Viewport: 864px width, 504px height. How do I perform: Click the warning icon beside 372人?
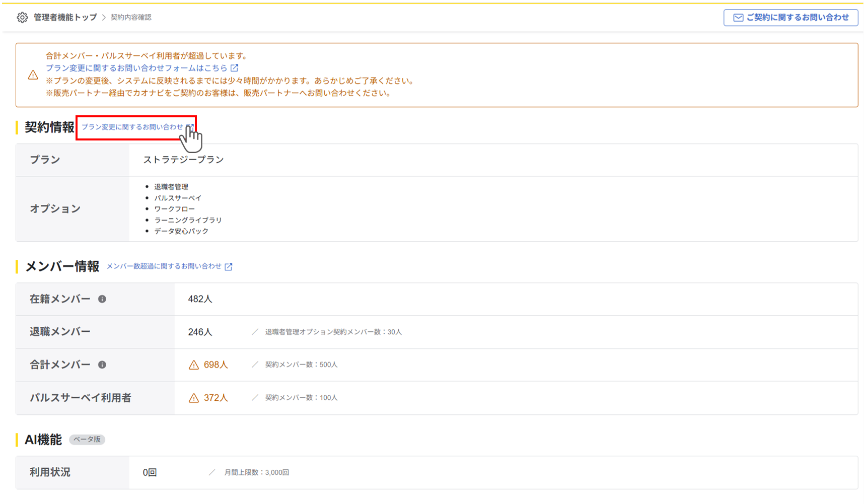click(x=194, y=398)
